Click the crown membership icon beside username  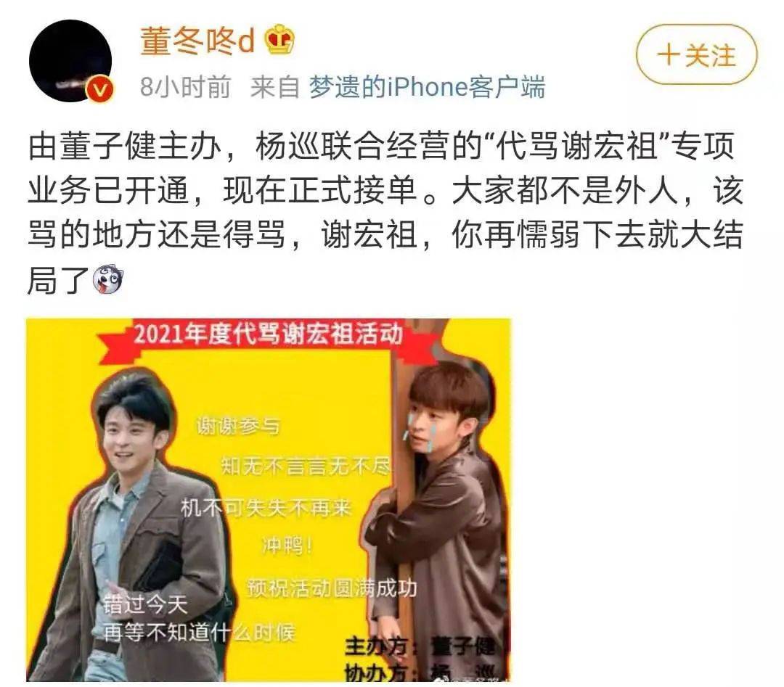pyautogui.click(x=279, y=39)
